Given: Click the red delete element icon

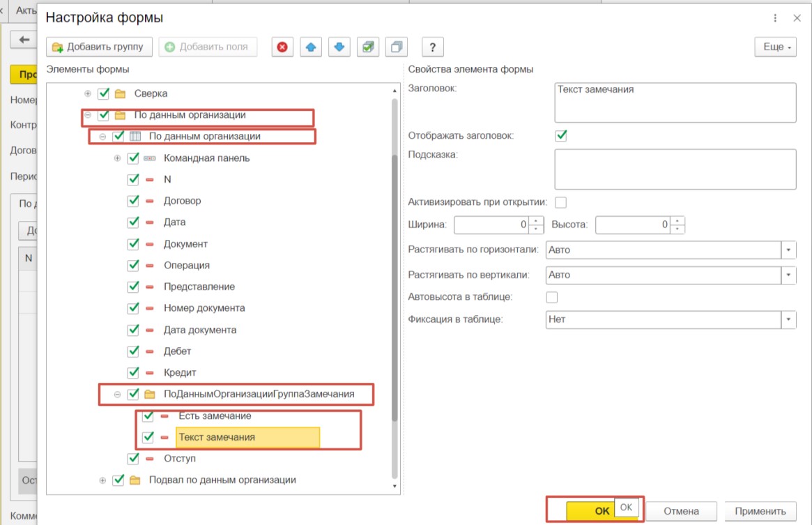Looking at the screenshot, I should 282,47.
